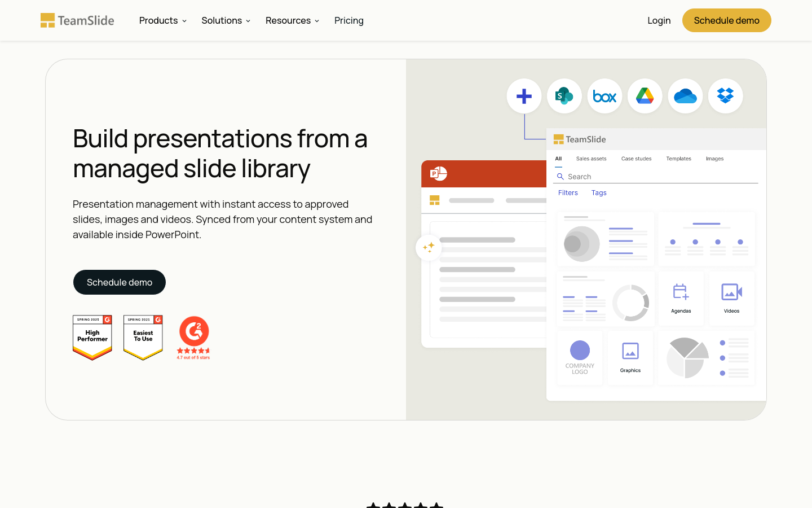Select the Videos tile

pos(731,299)
